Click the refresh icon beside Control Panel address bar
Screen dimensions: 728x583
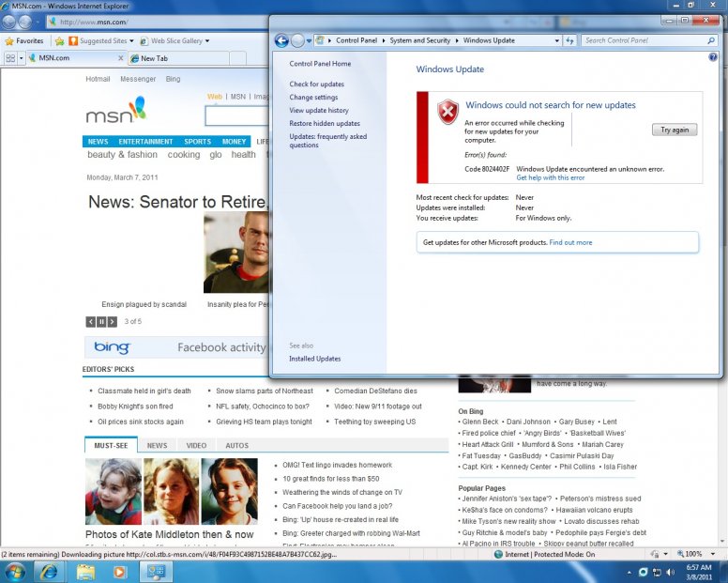coord(569,40)
